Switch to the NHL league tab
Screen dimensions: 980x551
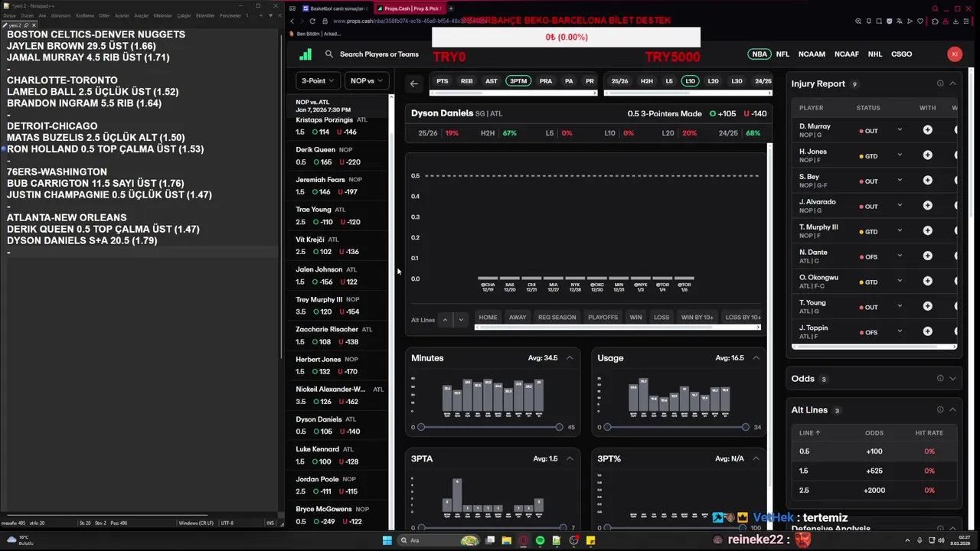click(875, 54)
